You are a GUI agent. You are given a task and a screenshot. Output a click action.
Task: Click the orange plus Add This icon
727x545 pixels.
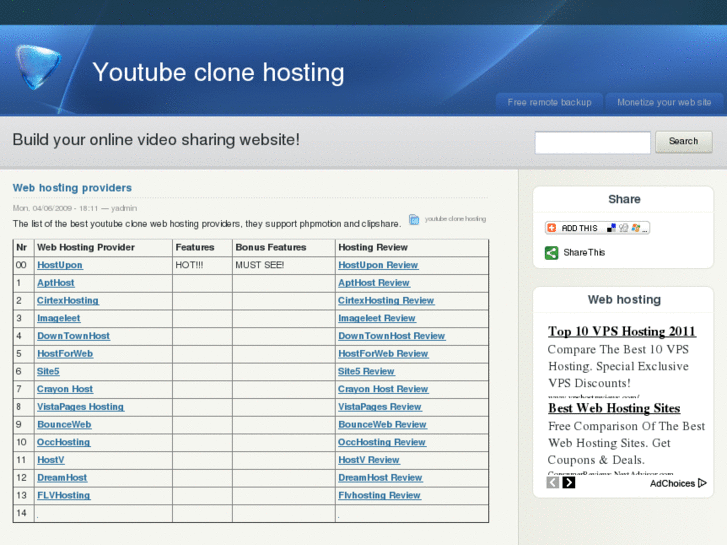(552, 228)
